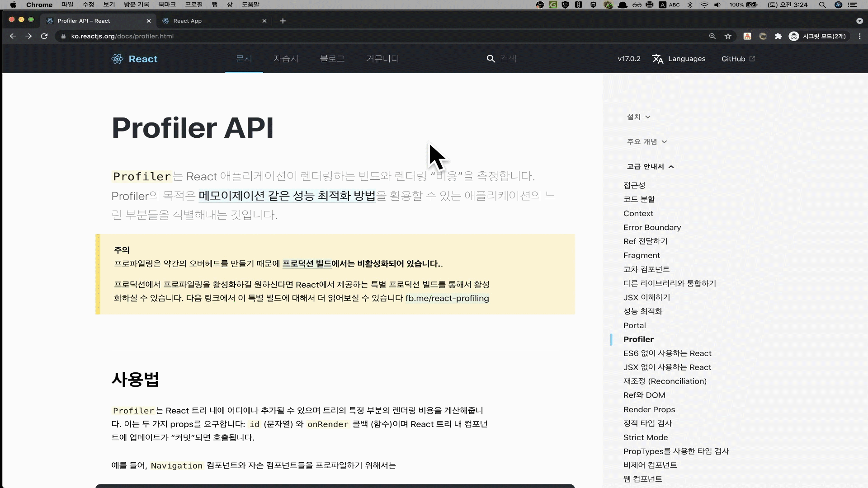Open Spotlight search in menu bar
This screenshot has height=488, width=868.
[x=822, y=5]
